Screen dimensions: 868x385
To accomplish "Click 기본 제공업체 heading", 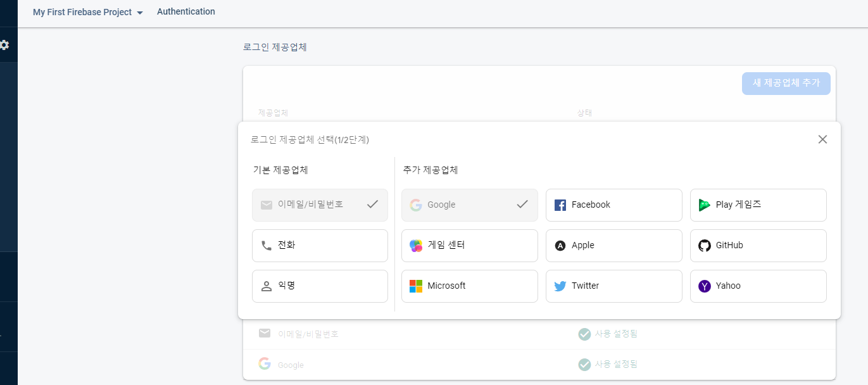I will click(x=280, y=170).
